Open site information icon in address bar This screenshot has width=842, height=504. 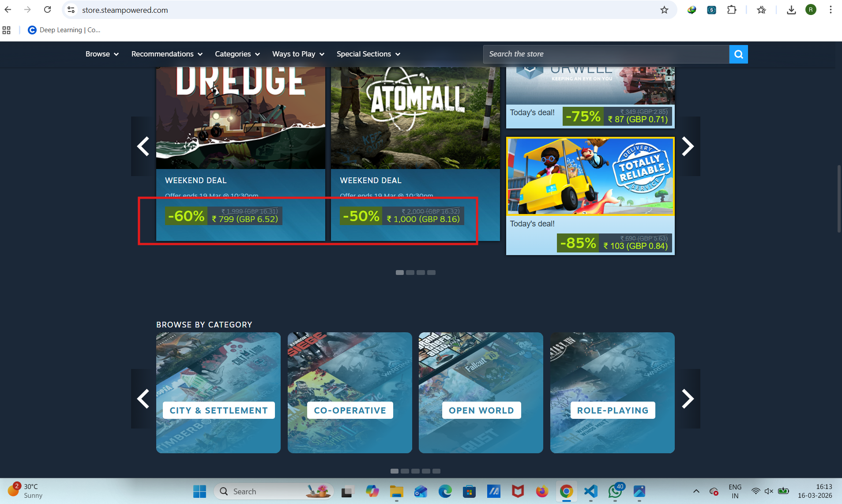tap(71, 10)
